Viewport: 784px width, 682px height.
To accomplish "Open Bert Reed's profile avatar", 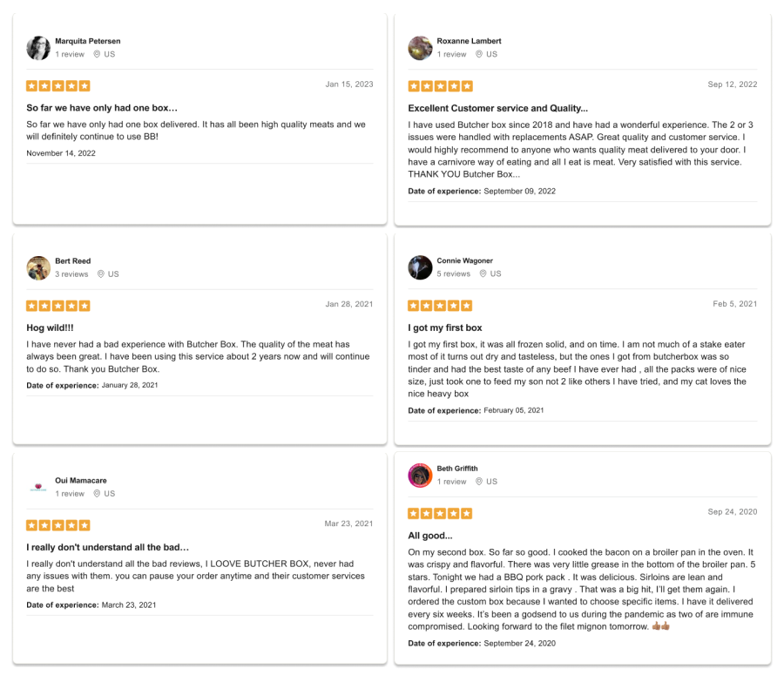I will tap(38, 267).
